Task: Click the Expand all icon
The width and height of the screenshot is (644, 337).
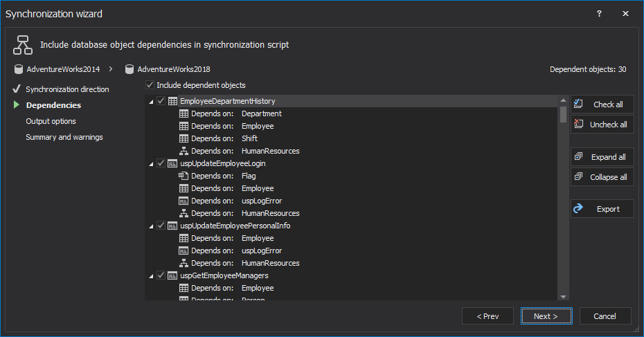Action: click(579, 157)
